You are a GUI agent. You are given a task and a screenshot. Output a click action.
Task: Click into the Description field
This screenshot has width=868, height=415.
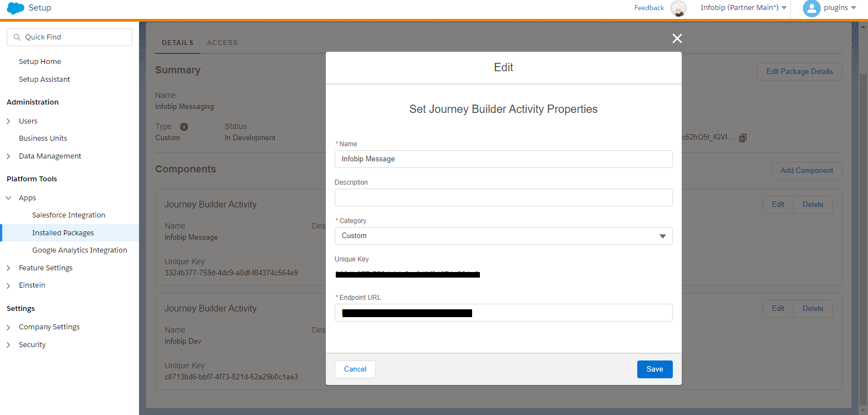tap(503, 197)
